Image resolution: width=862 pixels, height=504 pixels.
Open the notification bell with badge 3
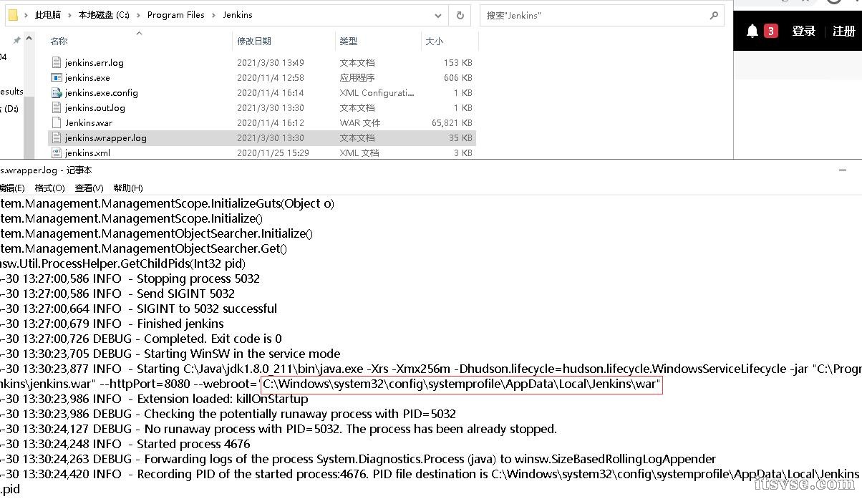pos(752,31)
